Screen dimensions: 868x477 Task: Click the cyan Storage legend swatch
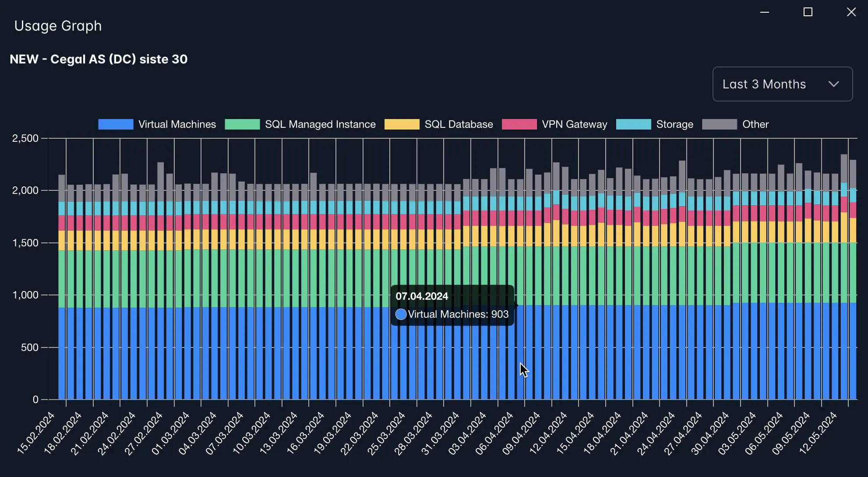click(633, 124)
